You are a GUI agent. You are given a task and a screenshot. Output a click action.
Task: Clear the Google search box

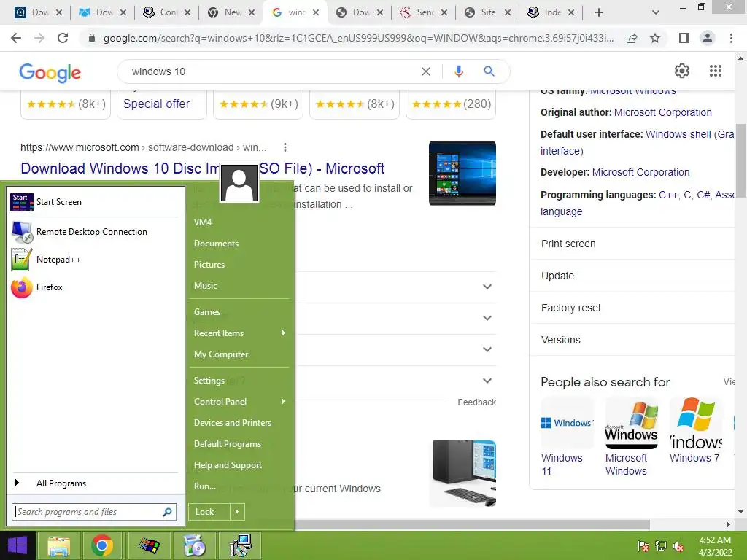point(426,71)
